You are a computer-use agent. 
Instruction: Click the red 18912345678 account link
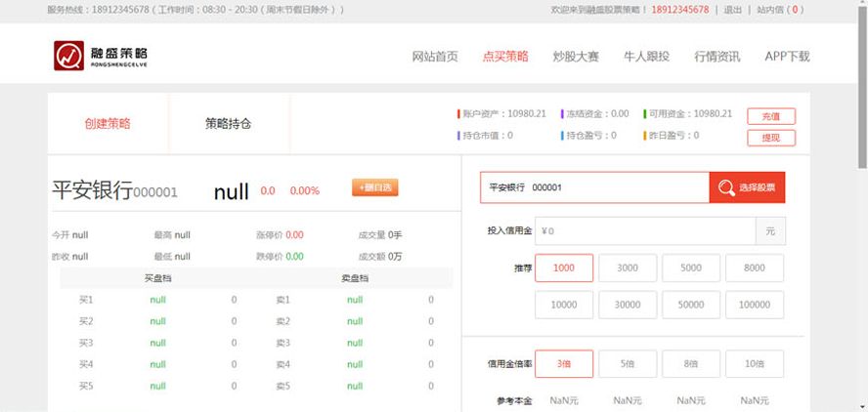pos(679,10)
